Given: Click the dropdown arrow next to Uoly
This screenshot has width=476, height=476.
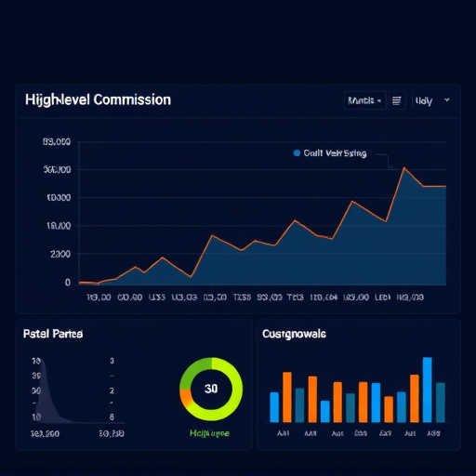Looking at the screenshot, I should [447, 100].
